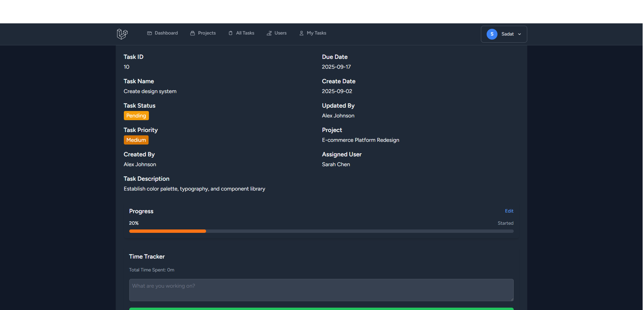Click the Users group icon

269,33
